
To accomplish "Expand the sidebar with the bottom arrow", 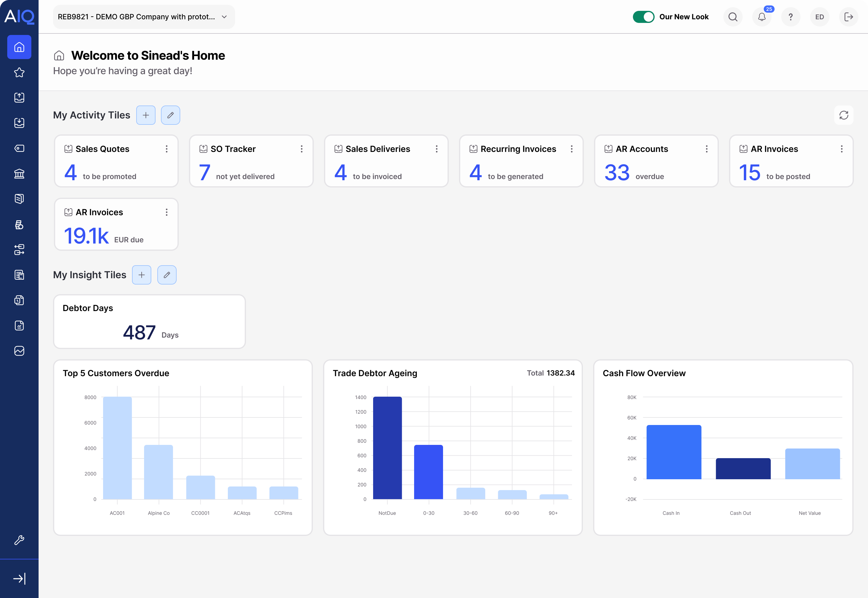I will [x=19, y=578].
